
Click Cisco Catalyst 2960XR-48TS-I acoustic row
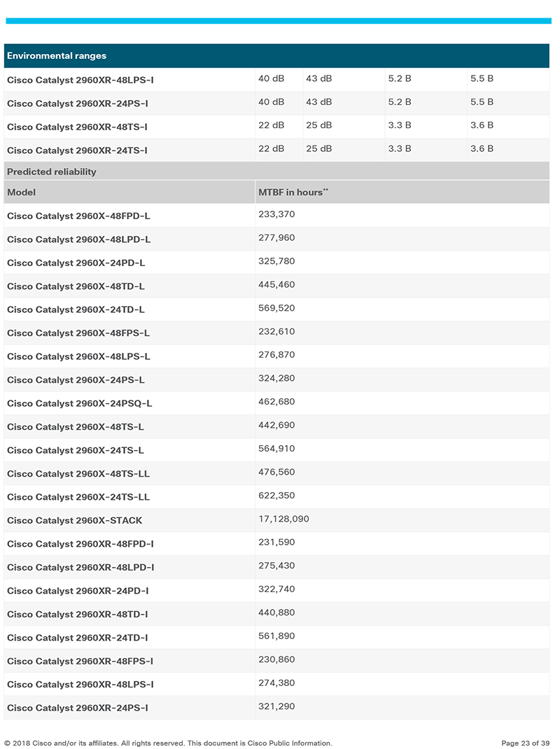point(276,127)
